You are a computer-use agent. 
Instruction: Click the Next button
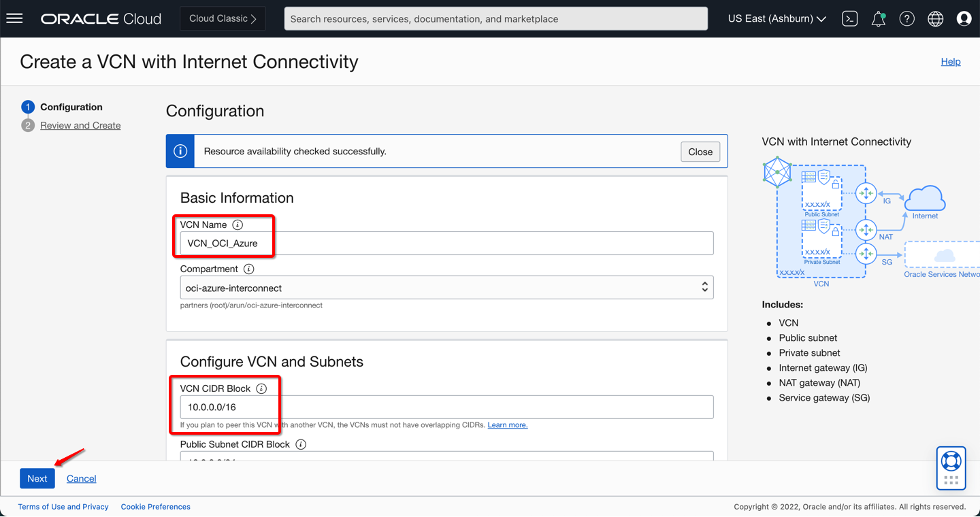tap(37, 478)
